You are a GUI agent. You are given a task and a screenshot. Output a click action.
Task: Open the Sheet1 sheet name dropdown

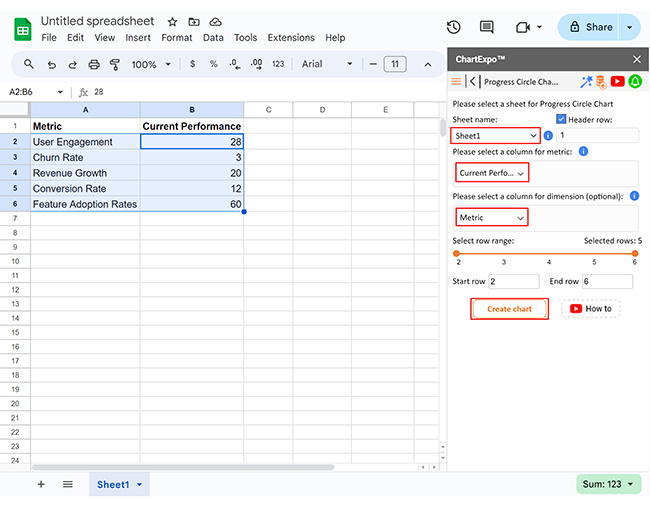495,136
